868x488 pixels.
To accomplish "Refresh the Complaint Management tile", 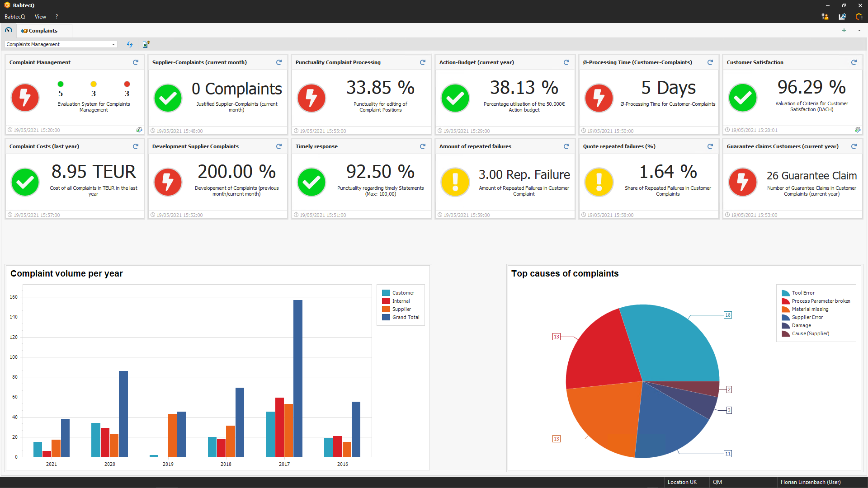I will click(136, 62).
